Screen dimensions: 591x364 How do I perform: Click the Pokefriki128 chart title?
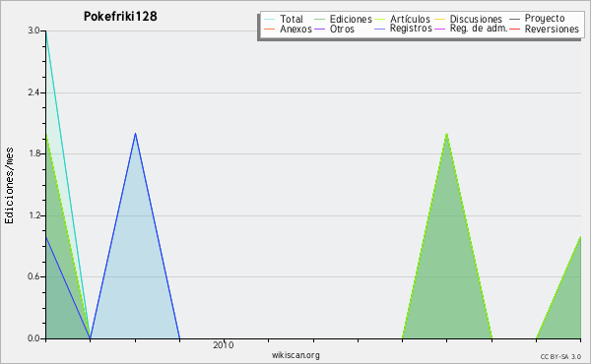pos(120,17)
